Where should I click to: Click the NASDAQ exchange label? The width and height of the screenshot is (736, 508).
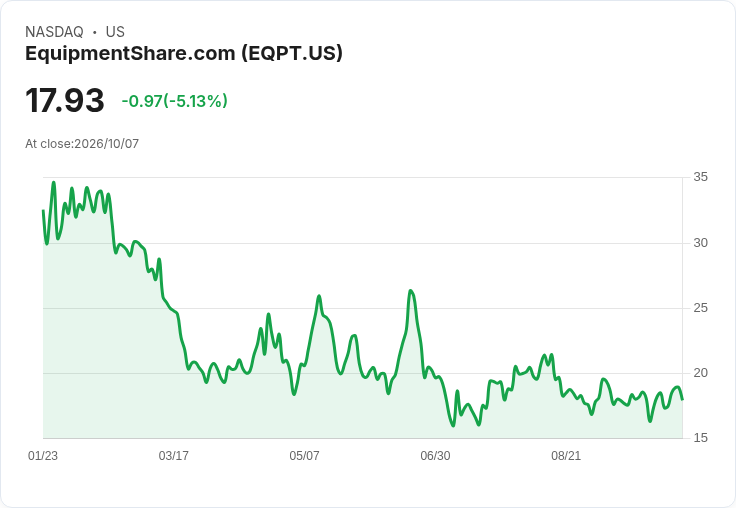pyautogui.click(x=54, y=32)
